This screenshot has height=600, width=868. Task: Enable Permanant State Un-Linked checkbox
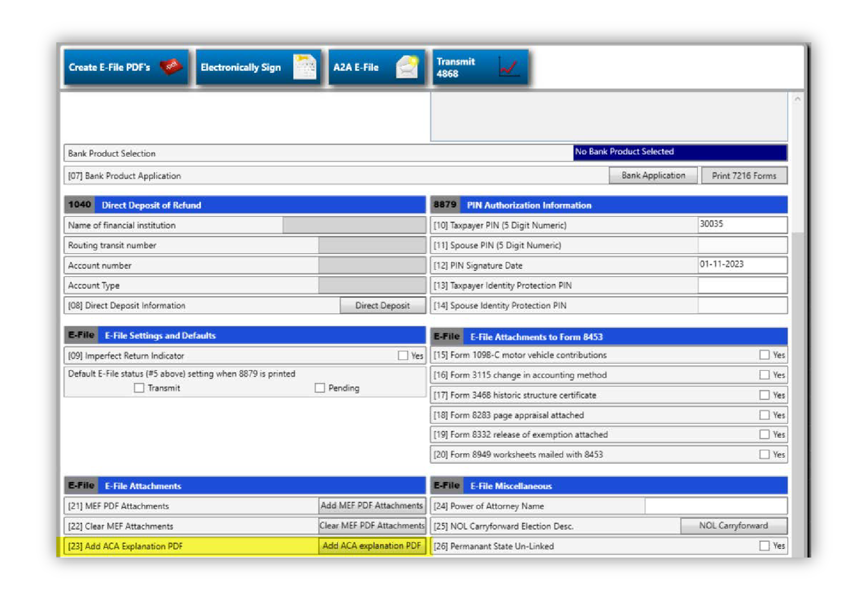tap(764, 546)
